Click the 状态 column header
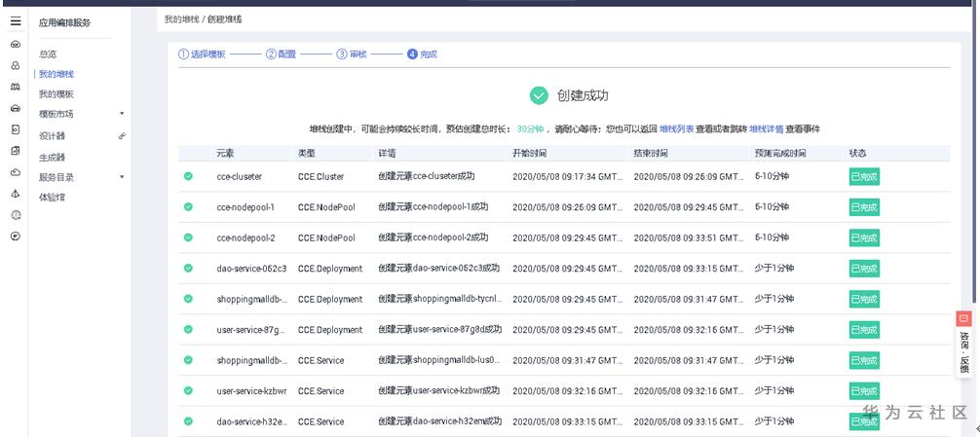Image resolution: width=980 pixels, height=437 pixels. 858,153
